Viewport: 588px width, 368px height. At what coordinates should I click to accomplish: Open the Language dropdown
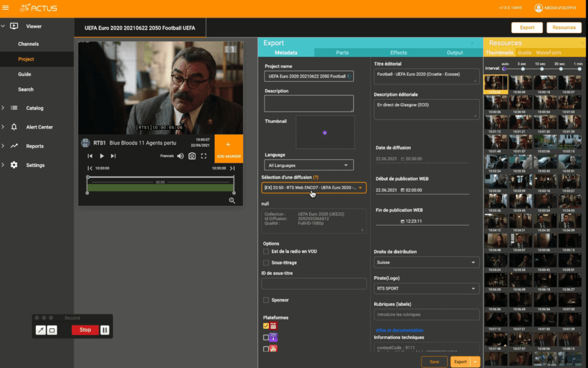309,165
